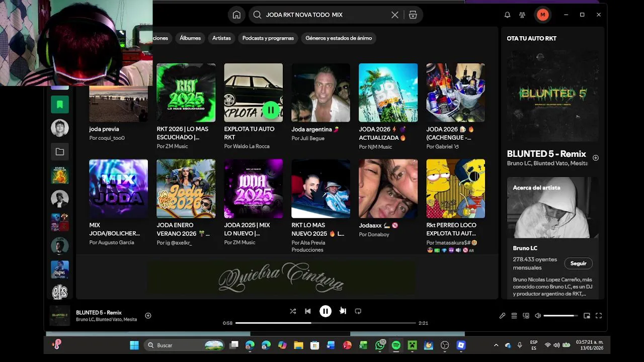The height and width of the screenshot is (362, 644).
Task: Open RKT 2026 LO MAS ESCUCHADO playlist
Action: pyautogui.click(x=186, y=93)
